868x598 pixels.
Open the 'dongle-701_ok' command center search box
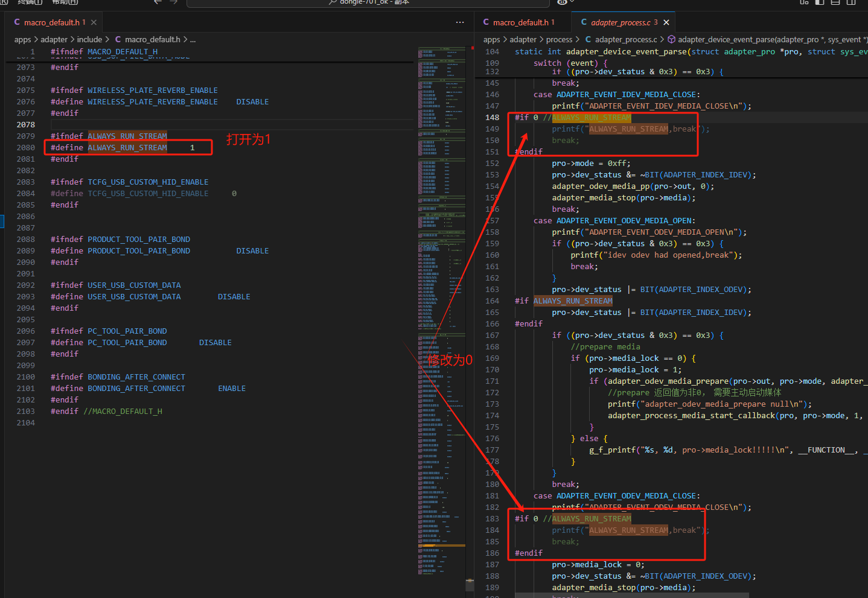368,2
